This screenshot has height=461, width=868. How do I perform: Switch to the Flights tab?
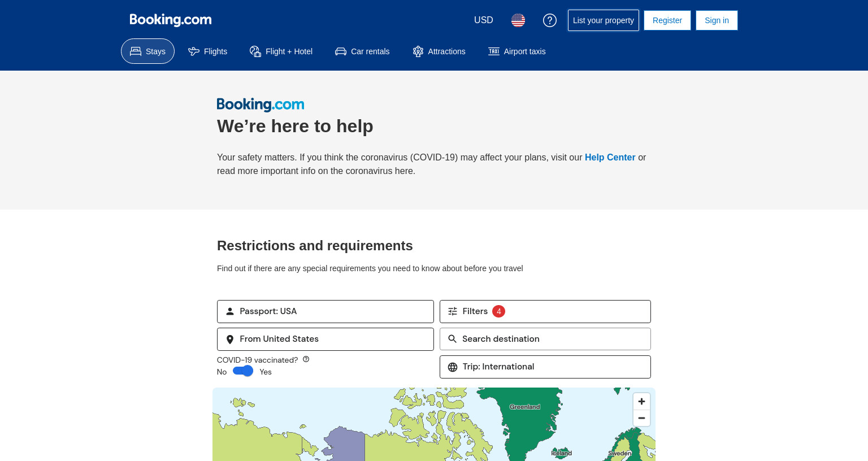click(208, 51)
